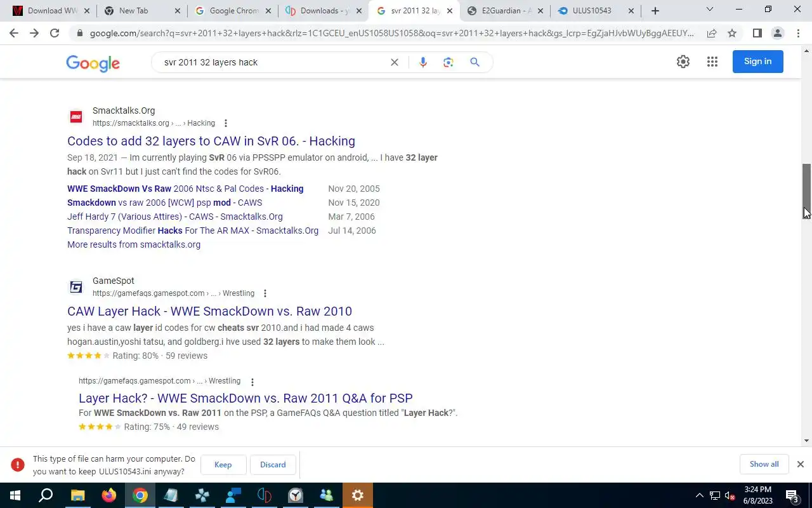This screenshot has width=812, height=508.
Task: Show all downloads
Action: [x=764, y=464]
